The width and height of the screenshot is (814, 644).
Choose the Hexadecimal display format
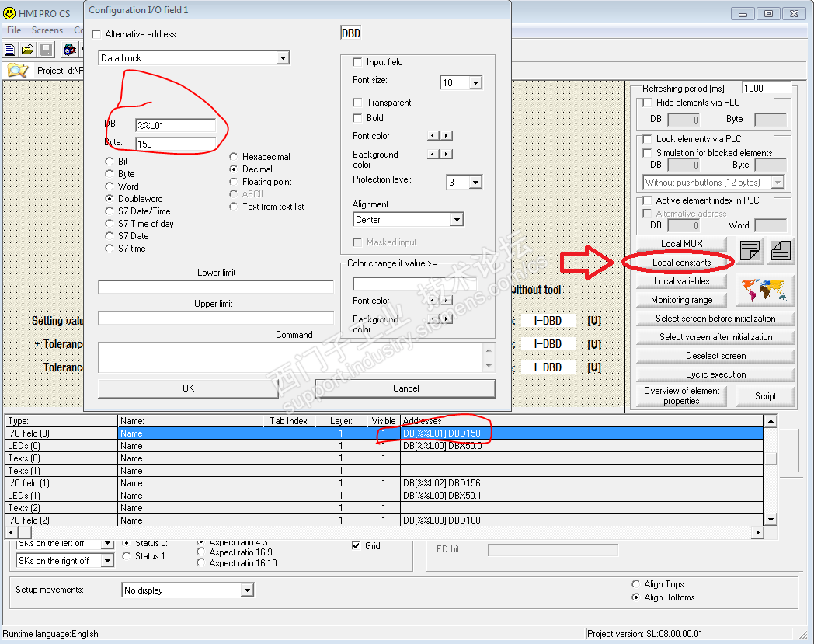pos(234,157)
